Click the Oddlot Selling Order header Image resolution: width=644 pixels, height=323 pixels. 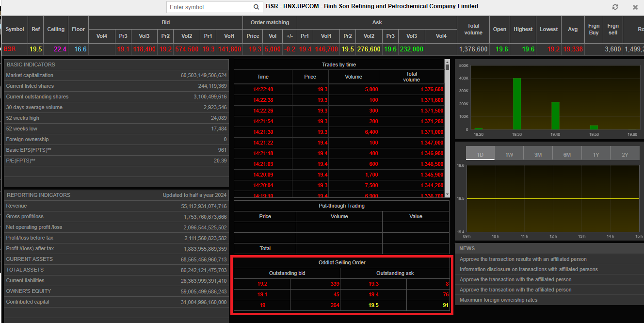click(x=341, y=262)
